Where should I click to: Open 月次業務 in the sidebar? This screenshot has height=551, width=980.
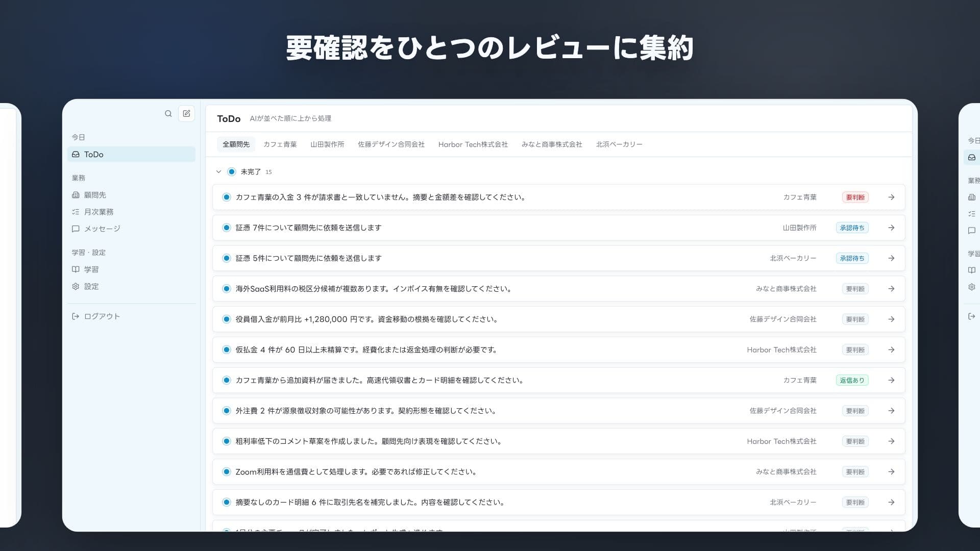(131, 212)
